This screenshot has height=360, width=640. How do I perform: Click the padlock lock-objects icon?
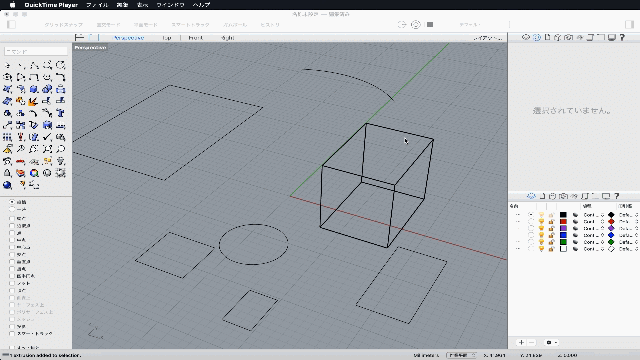7,173
